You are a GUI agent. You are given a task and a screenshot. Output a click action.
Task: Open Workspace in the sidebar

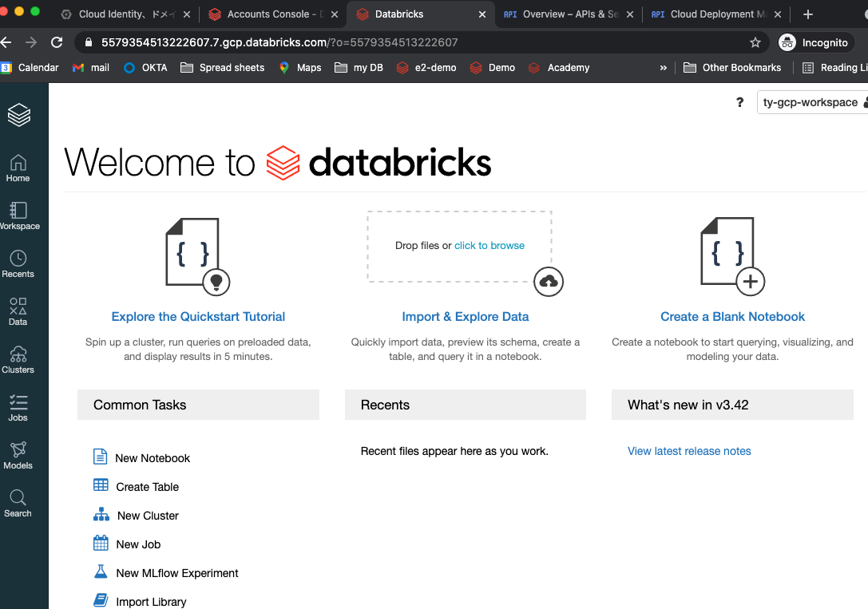click(x=19, y=216)
